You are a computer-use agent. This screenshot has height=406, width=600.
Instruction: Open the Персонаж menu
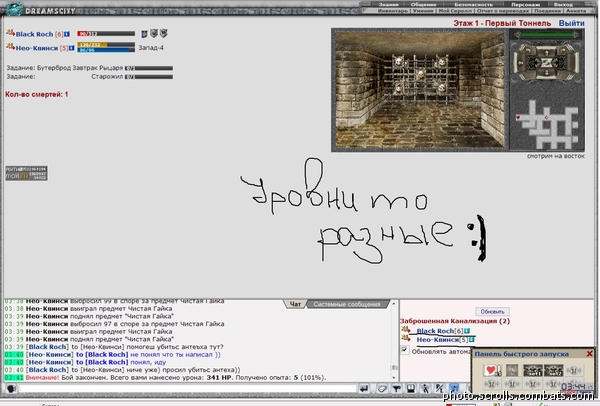[525, 4]
